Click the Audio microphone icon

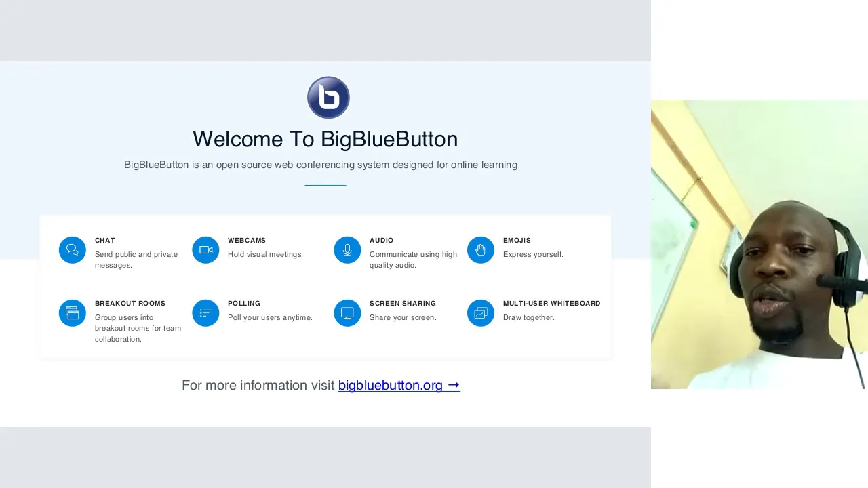tap(347, 250)
